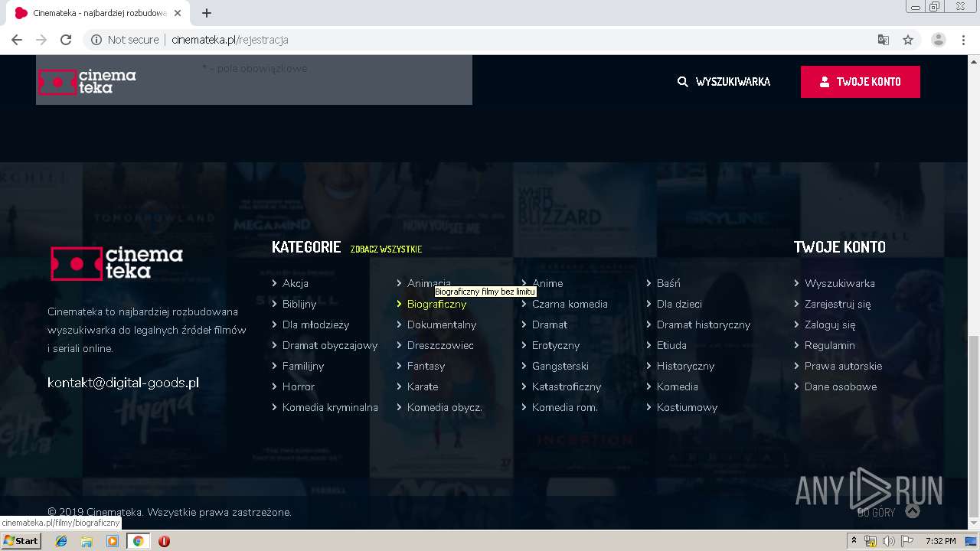Open the Biblijny category
The width and height of the screenshot is (980, 551).
[x=299, y=304]
